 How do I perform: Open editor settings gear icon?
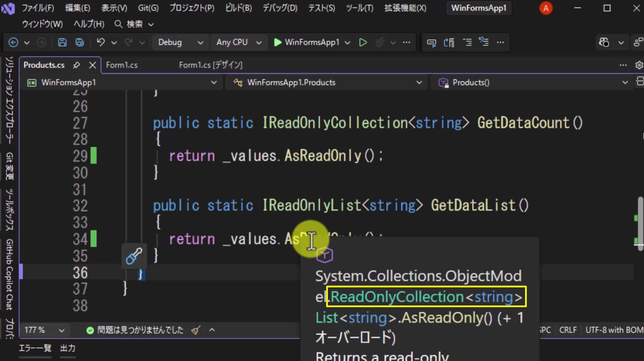[639, 65]
